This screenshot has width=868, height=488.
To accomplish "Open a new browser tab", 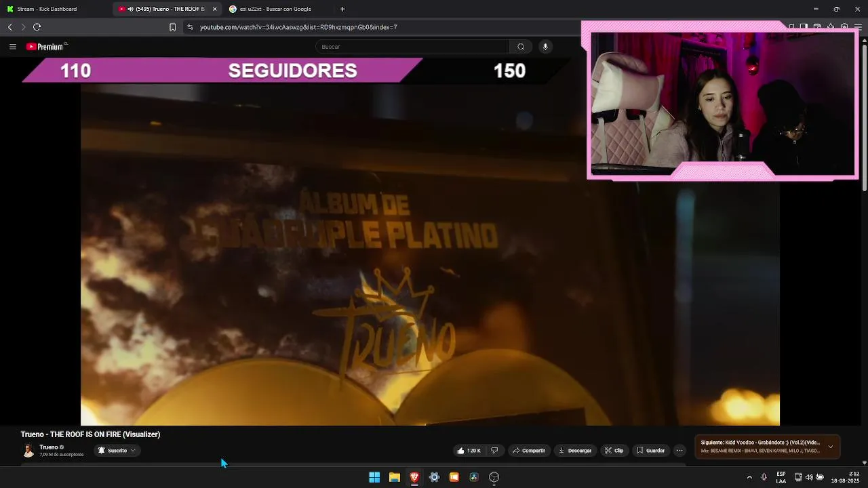I will [x=342, y=9].
